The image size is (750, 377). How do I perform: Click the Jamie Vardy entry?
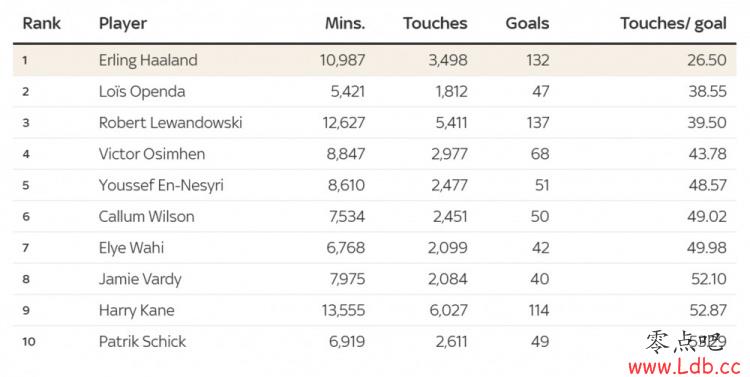point(140,279)
